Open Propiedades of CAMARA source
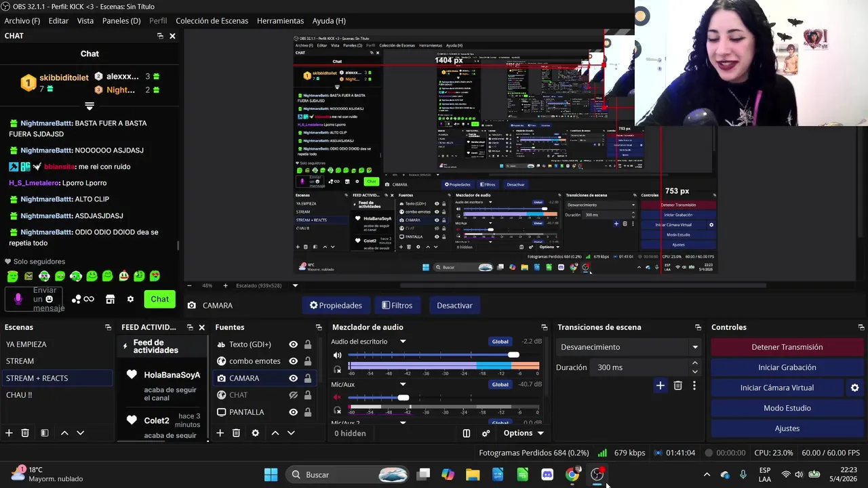868x488 pixels. [336, 306]
